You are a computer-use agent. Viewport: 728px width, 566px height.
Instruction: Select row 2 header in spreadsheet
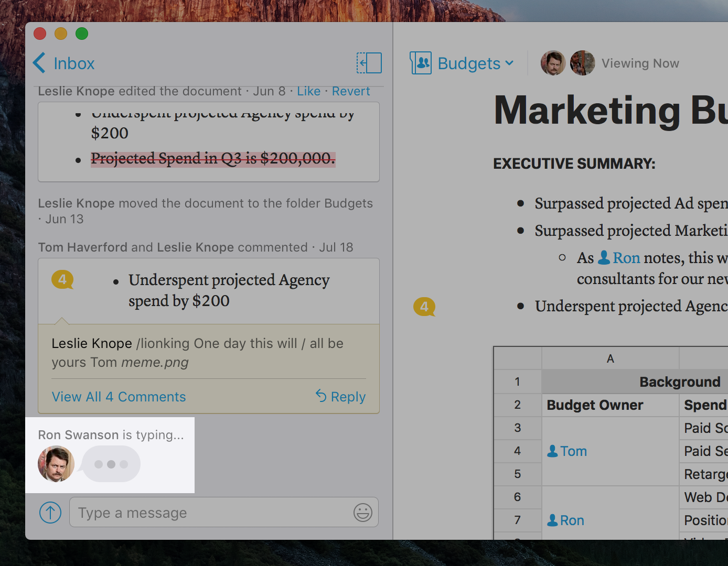tap(517, 405)
